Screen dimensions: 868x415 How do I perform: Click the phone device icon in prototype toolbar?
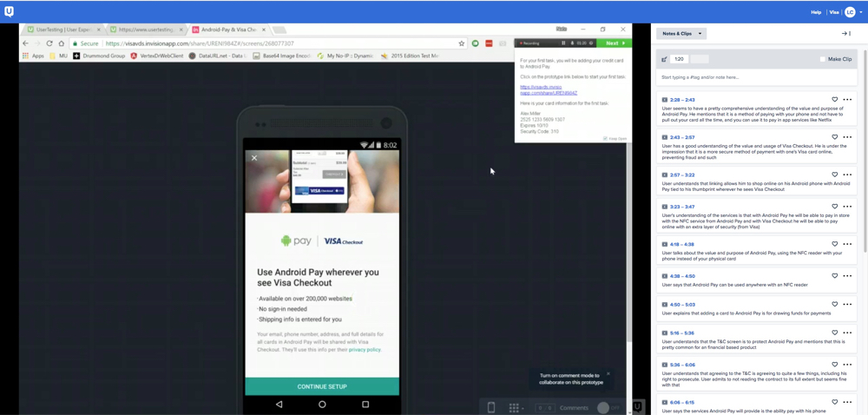[x=491, y=407]
